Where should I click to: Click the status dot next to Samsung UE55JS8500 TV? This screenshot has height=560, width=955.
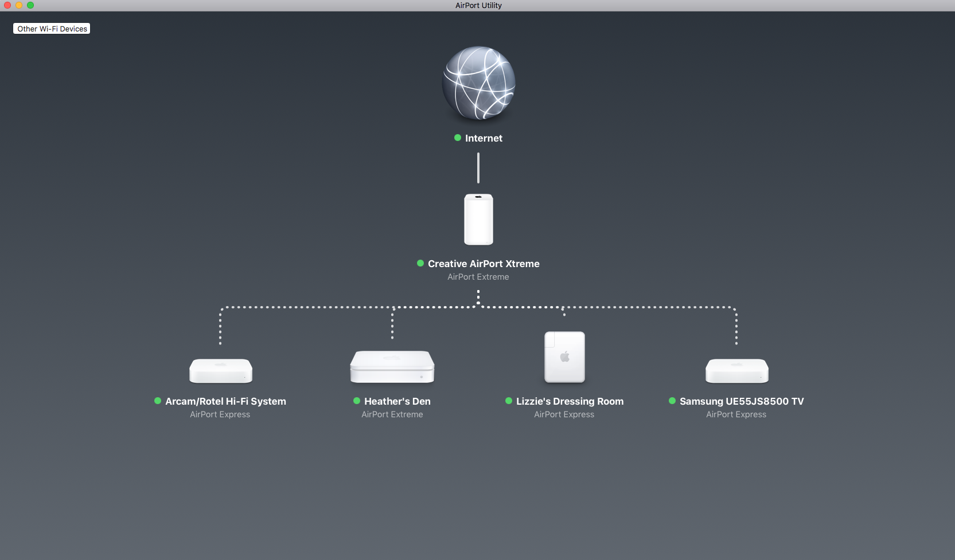click(672, 401)
